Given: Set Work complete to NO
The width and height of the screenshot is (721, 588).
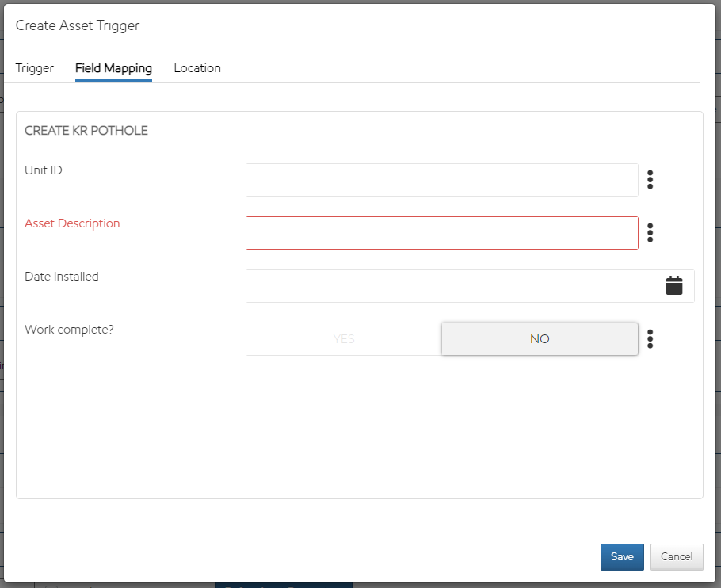Looking at the screenshot, I should pyautogui.click(x=540, y=339).
